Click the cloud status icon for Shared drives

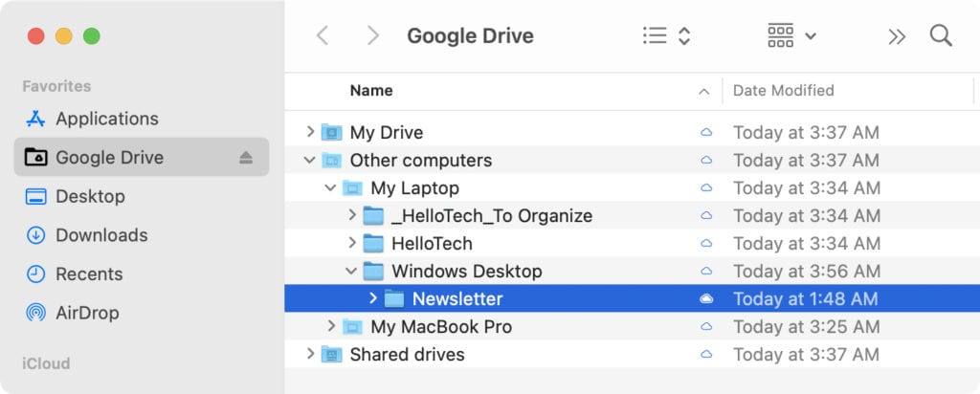[x=706, y=354]
